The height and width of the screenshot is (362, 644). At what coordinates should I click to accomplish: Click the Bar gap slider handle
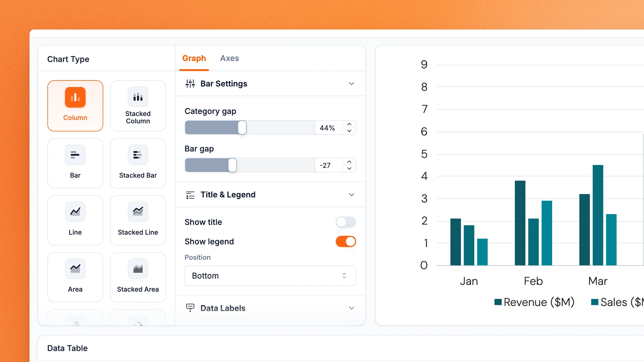pos(232,165)
